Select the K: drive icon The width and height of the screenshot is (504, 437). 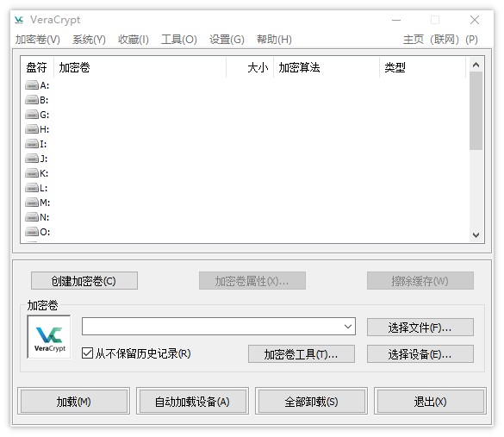coord(32,173)
